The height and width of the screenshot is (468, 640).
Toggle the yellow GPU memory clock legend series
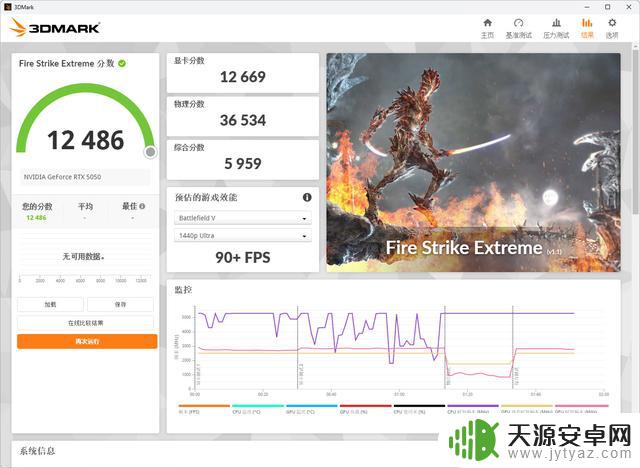click(527, 409)
